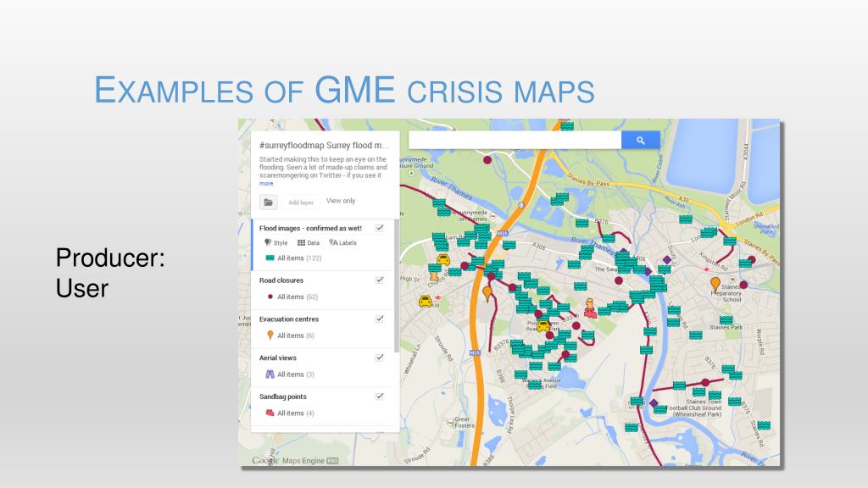Click orange evacuation pin beside M25 motorway
This screenshot has width=868, height=488.
pyautogui.click(x=487, y=293)
